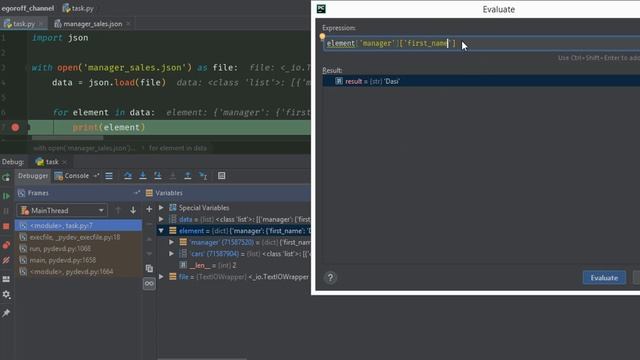Image resolution: width=640 pixels, height=360 pixels.
Task: Click the Frames panel header
Action: coord(78,193)
